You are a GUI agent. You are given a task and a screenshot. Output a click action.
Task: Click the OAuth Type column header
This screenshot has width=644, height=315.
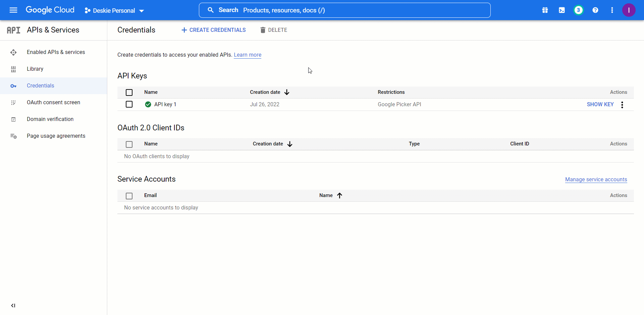coord(414,144)
